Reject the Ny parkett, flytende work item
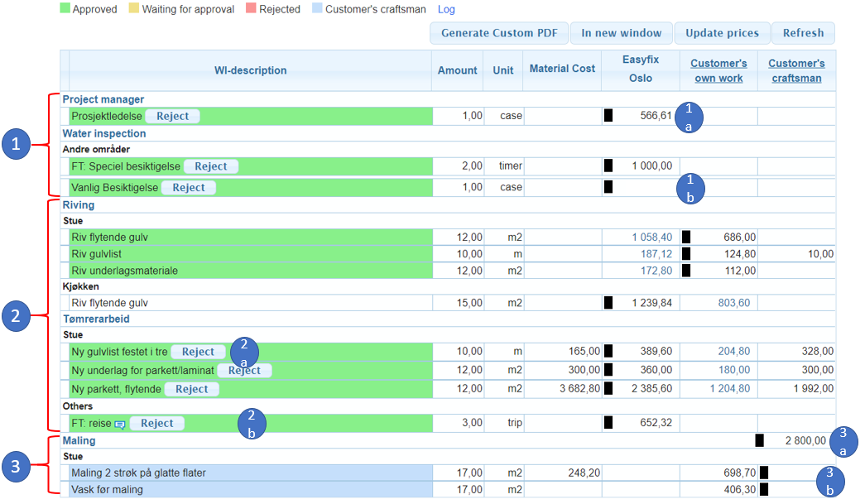This screenshot has height=504, width=865. click(191, 389)
